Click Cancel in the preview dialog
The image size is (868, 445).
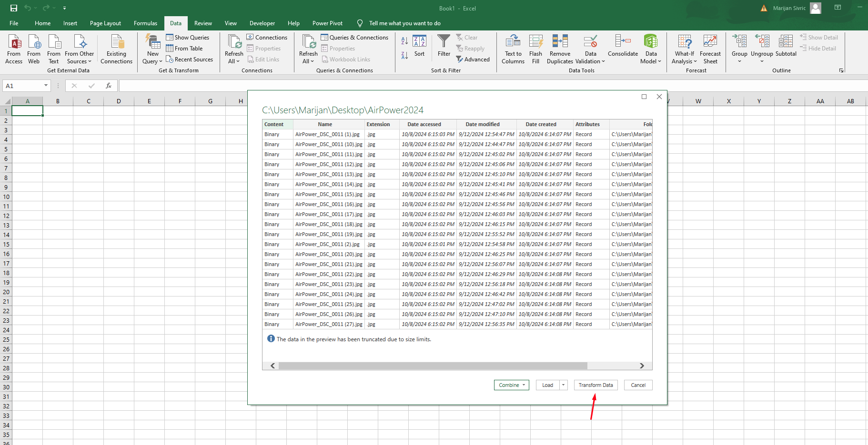coord(638,385)
